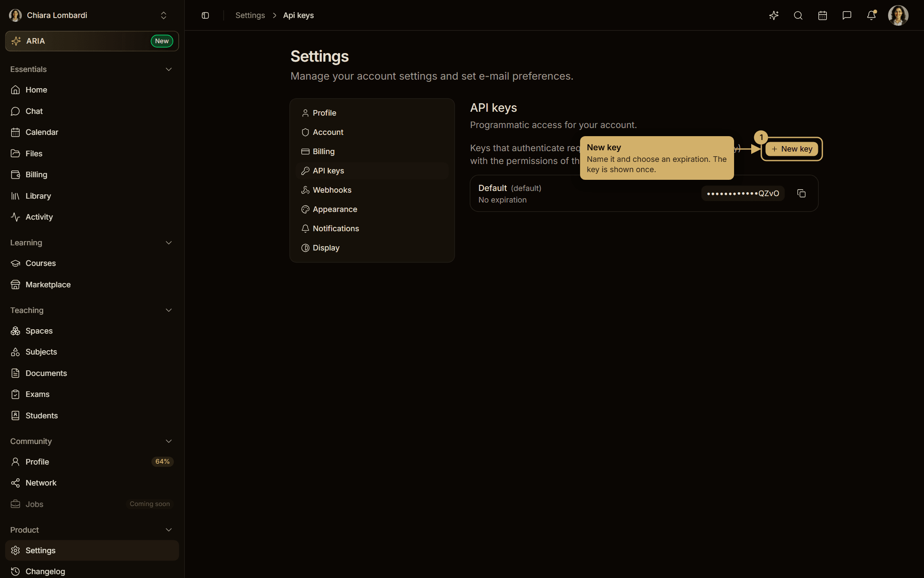Open Exams in sidebar
This screenshot has height=578, width=924.
[92, 394]
